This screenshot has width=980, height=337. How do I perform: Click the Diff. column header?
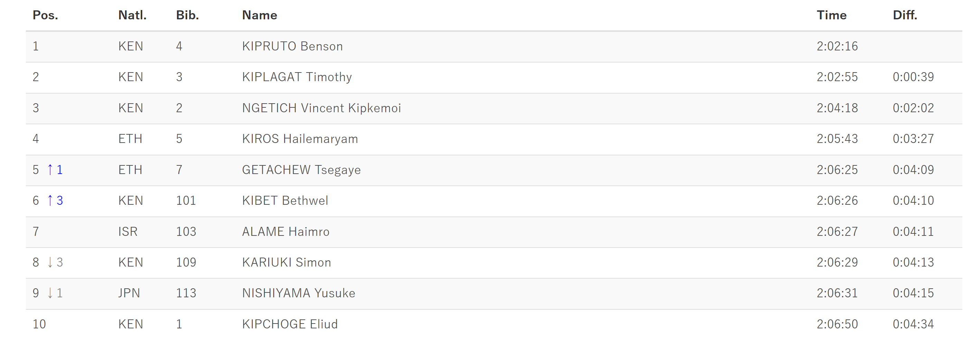pos(905,15)
